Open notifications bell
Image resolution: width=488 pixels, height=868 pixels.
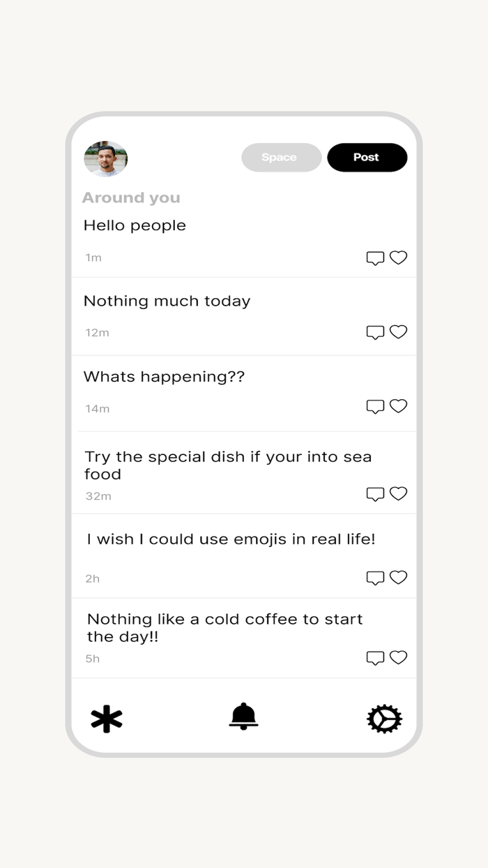pyautogui.click(x=243, y=717)
